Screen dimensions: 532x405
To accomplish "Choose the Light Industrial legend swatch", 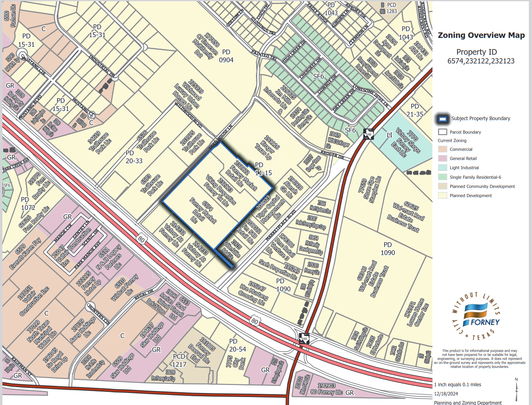I will click(x=442, y=168).
